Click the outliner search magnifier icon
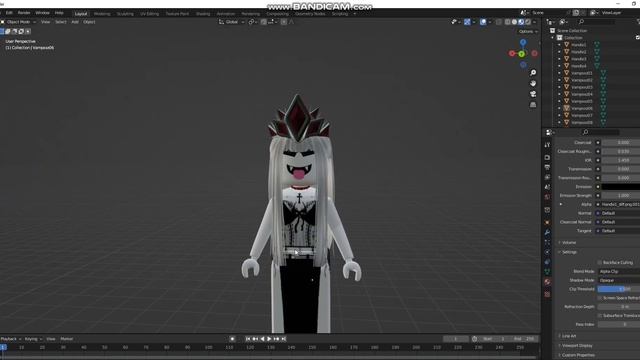Screen dimensions: 640x360 pos(581,22)
